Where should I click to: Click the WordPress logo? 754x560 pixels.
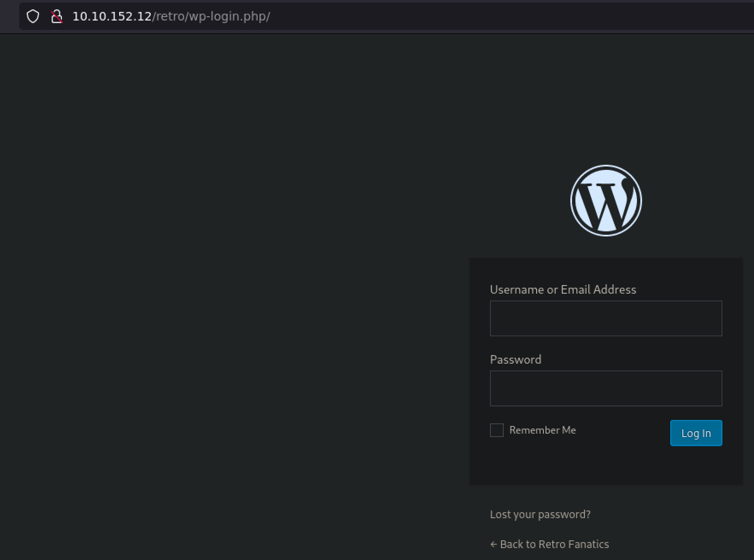click(x=606, y=201)
